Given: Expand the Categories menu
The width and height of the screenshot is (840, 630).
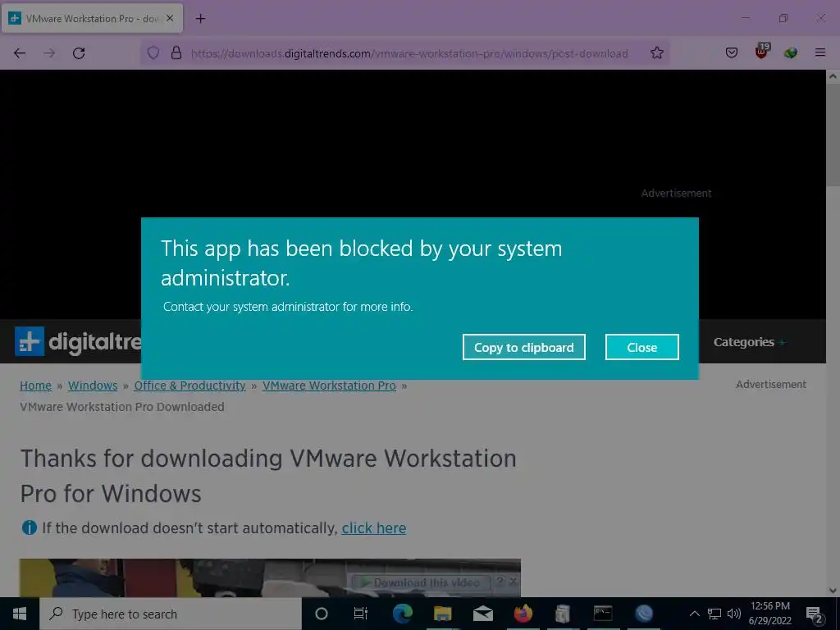Looking at the screenshot, I should pyautogui.click(x=749, y=342).
